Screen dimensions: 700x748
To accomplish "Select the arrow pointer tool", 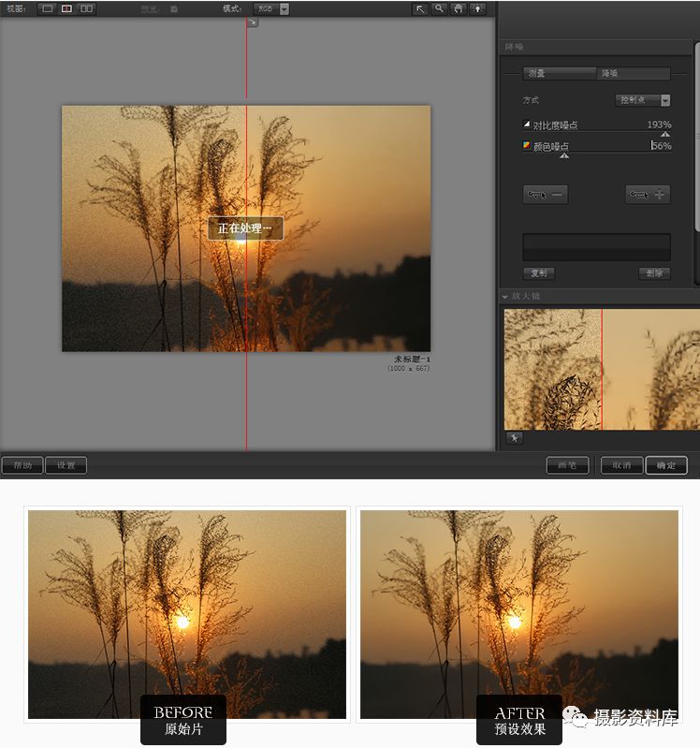I will (419, 9).
